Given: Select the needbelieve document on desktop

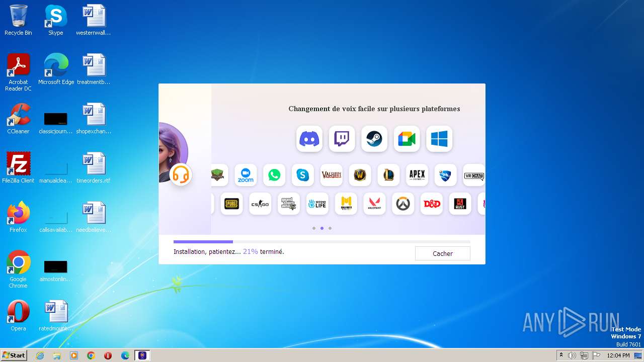Looking at the screenshot, I should (94, 217).
